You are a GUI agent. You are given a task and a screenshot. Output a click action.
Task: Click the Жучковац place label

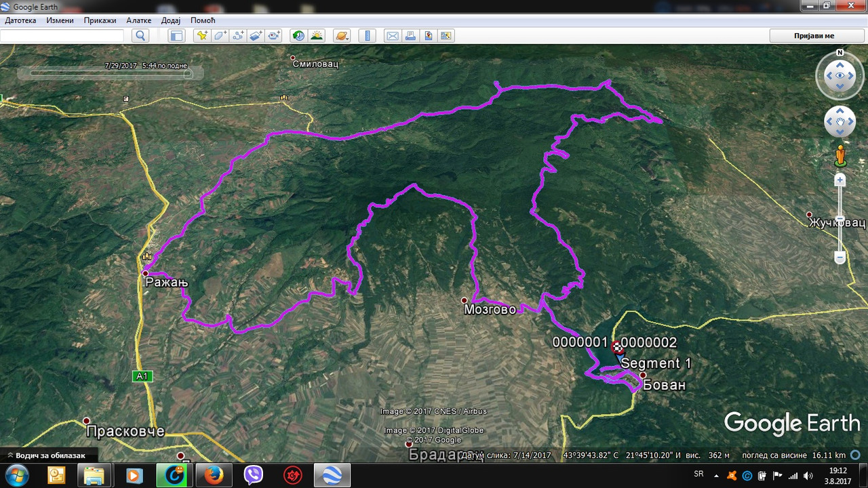pyautogui.click(x=837, y=223)
